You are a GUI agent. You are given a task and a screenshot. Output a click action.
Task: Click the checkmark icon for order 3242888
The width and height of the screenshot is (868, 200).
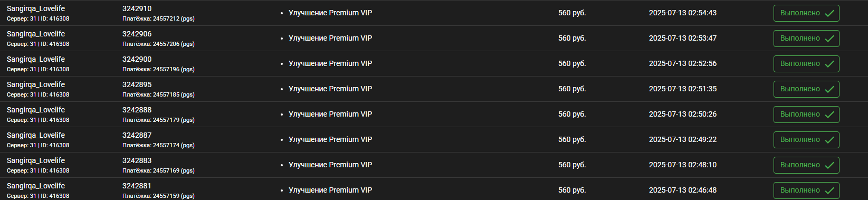click(x=829, y=115)
